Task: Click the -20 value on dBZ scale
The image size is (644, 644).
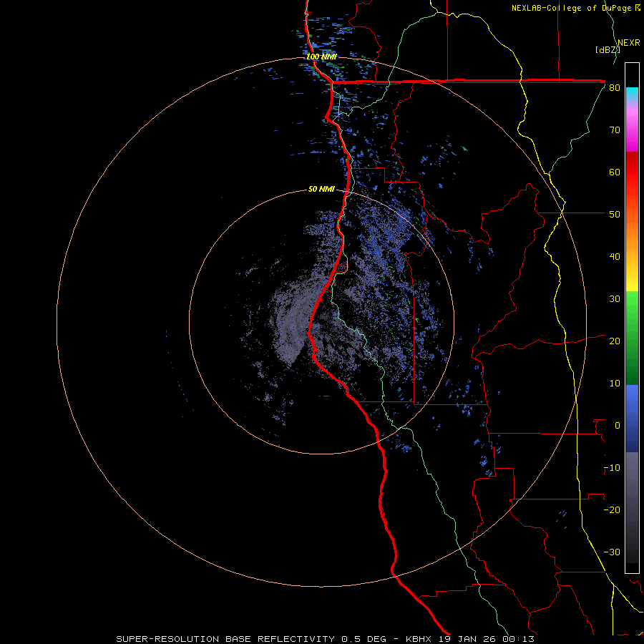Action: pos(612,510)
